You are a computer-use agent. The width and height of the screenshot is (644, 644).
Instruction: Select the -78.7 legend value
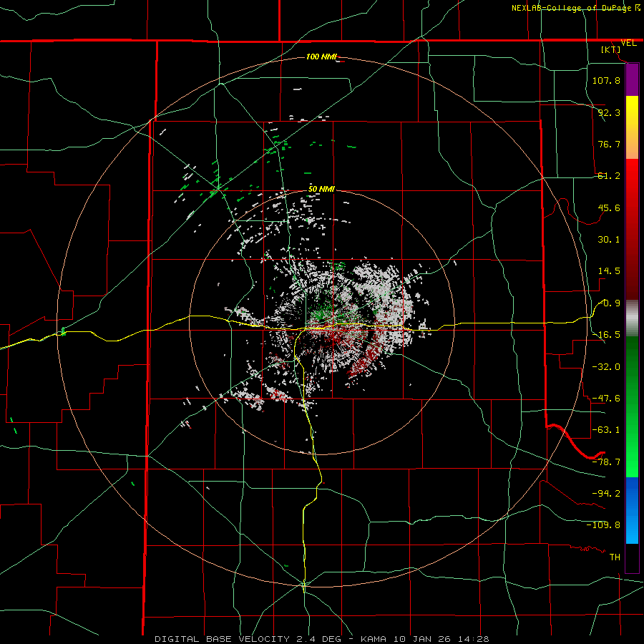tap(606, 462)
